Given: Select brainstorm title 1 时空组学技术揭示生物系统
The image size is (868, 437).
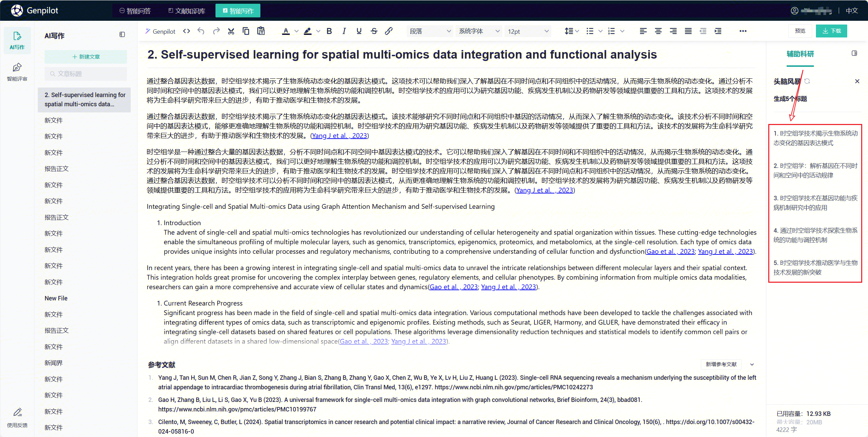Looking at the screenshot, I should pyautogui.click(x=815, y=138).
